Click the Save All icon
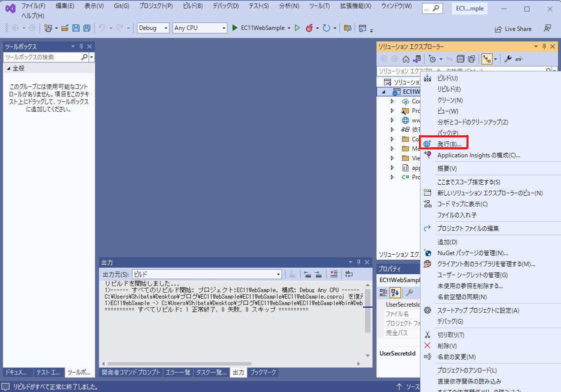561x392 pixels. (86, 28)
